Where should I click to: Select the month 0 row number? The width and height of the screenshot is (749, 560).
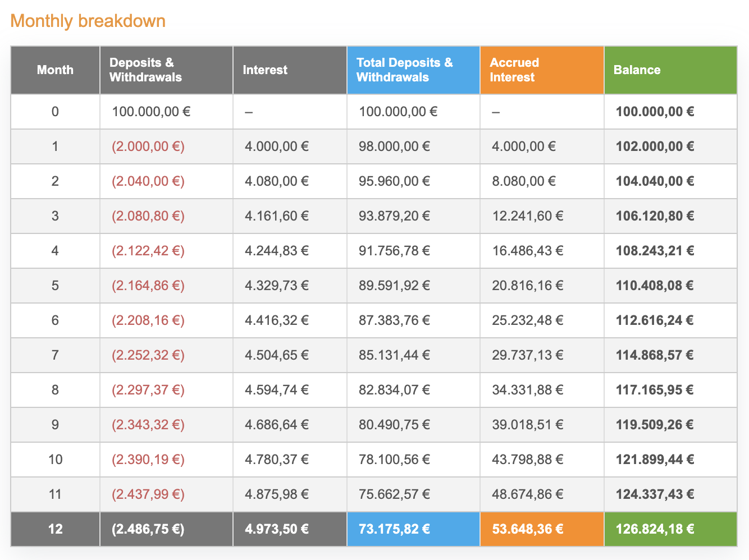point(55,112)
